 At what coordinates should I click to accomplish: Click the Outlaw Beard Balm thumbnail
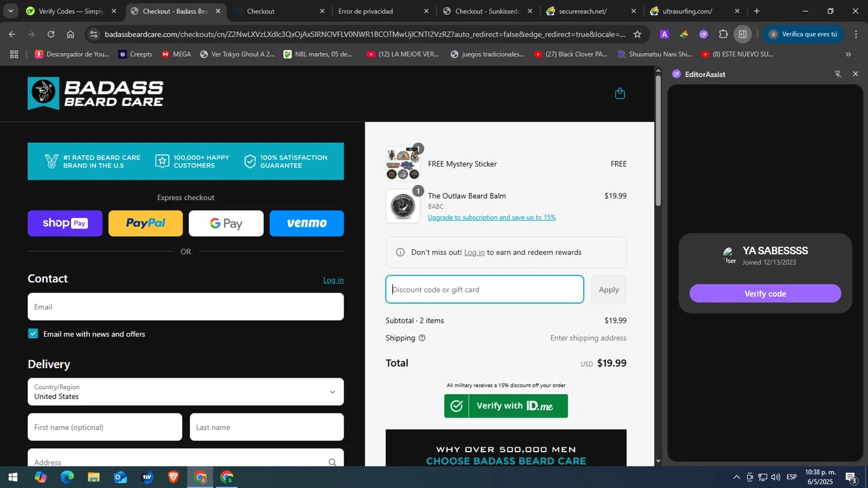[403, 206]
